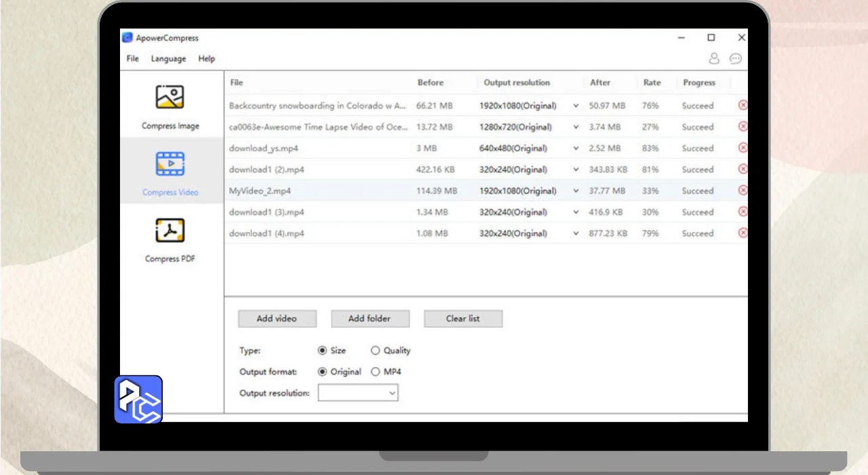Open the File menu

click(x=132, y=59)
